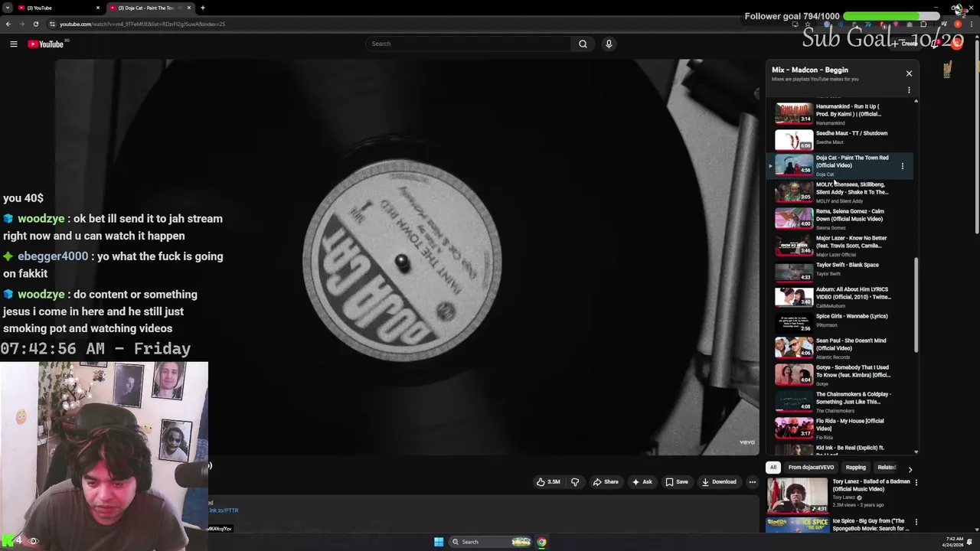Select Sean Paul - She Doesn't Mind
980x551 pixels.
click(x=841, y=348)
